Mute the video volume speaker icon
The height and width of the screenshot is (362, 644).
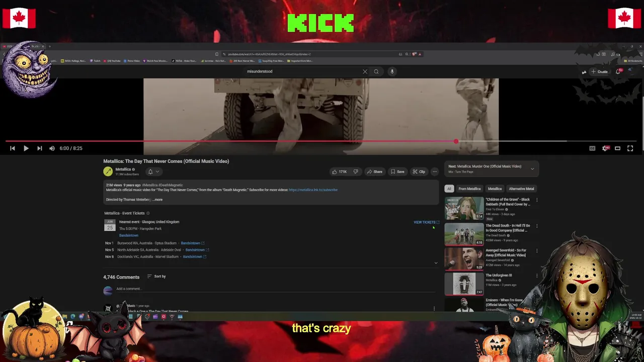52,148
